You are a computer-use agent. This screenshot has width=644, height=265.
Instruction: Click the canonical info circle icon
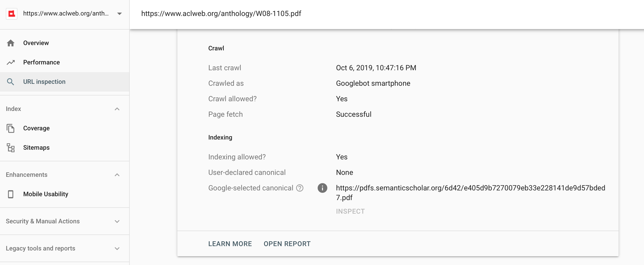322,188
